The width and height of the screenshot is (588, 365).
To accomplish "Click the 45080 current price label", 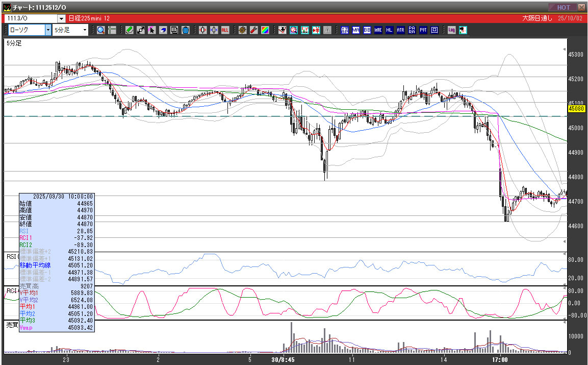I will pos(576,108).
